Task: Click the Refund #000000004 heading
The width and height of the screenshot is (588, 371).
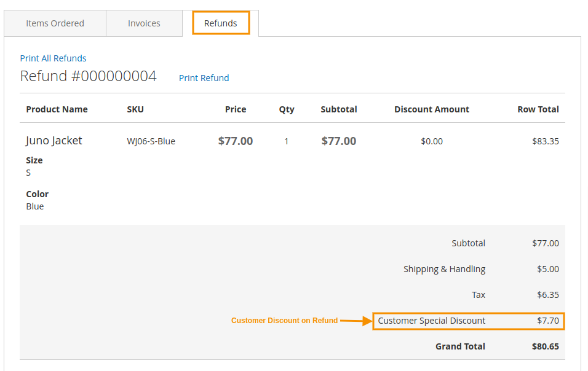Action: (88, 76)
